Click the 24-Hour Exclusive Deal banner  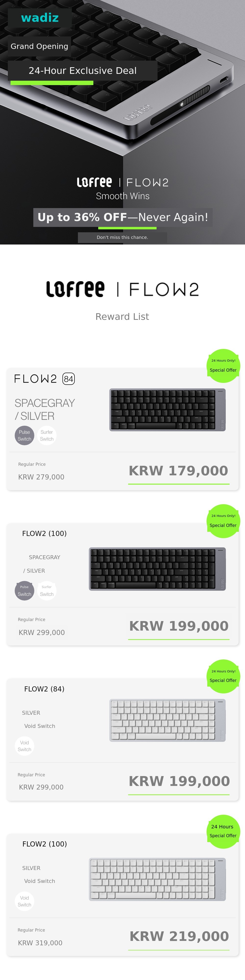[83, 71]
